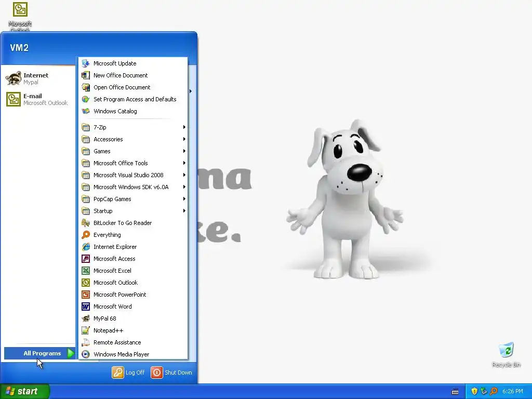Click the 'Internet Explorer' entry text

(x=115, y=247)
